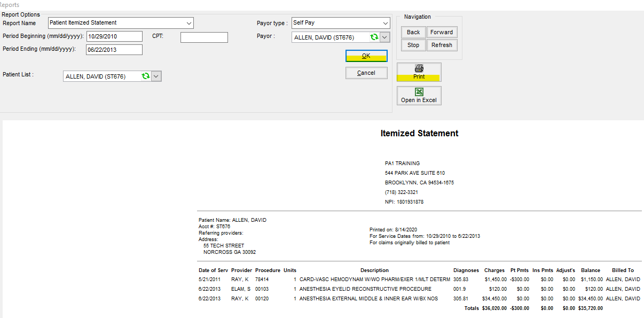This screenshot has height=318, width=644.
Task: Open the Patient List dropdown arrow
Action: point(156,76)
